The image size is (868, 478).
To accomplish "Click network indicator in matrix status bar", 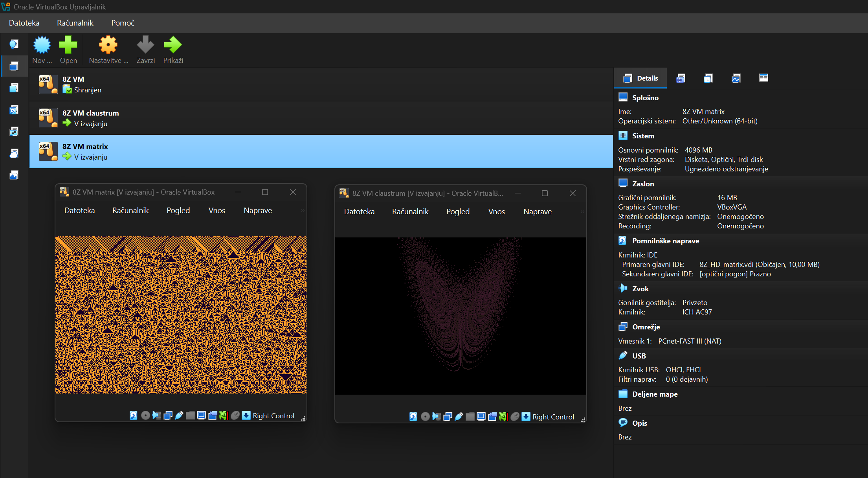I will pos(168,415).
